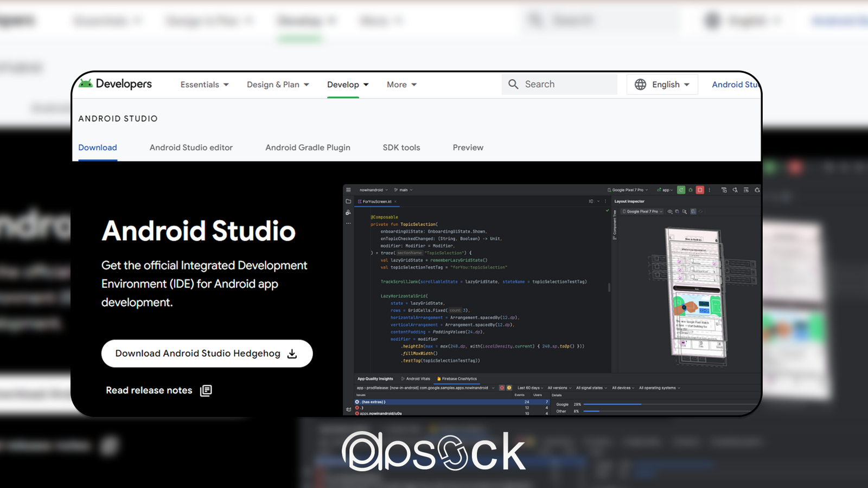The height and width of the screenshot is (488, 868).
Task: Open the English language dropdown
Action: (x=662, y=85)
